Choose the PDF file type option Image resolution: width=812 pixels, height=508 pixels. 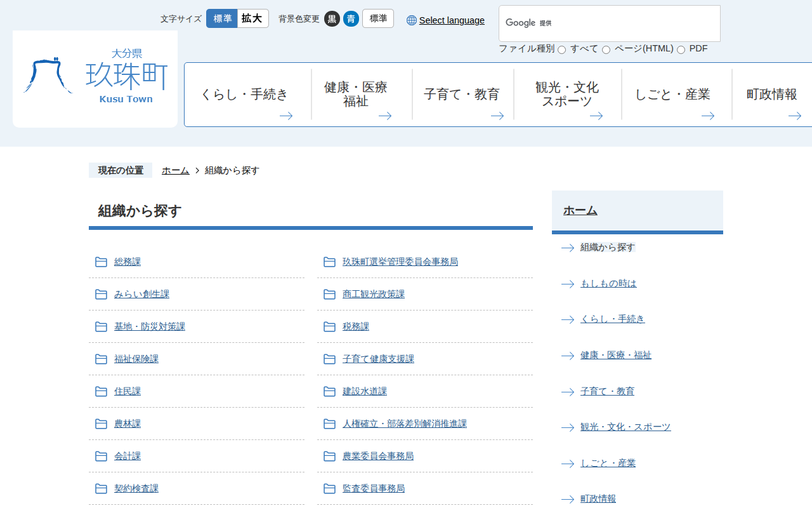[x=681, y=50]
